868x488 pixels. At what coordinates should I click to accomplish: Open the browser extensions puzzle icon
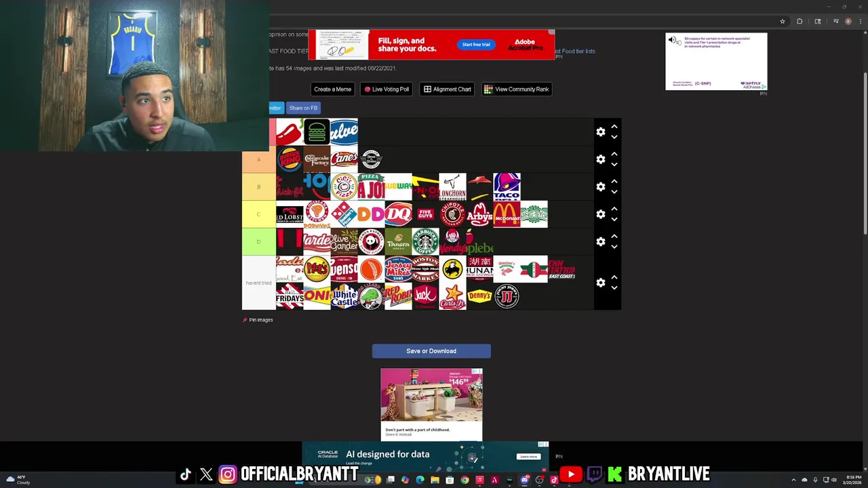click(800, 21)
